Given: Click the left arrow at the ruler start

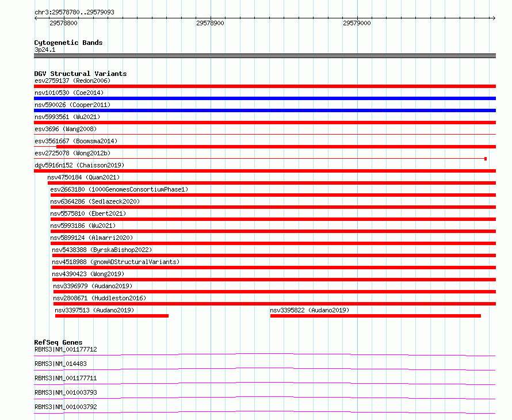Looking at the screenshot, I should click(36, 18).
